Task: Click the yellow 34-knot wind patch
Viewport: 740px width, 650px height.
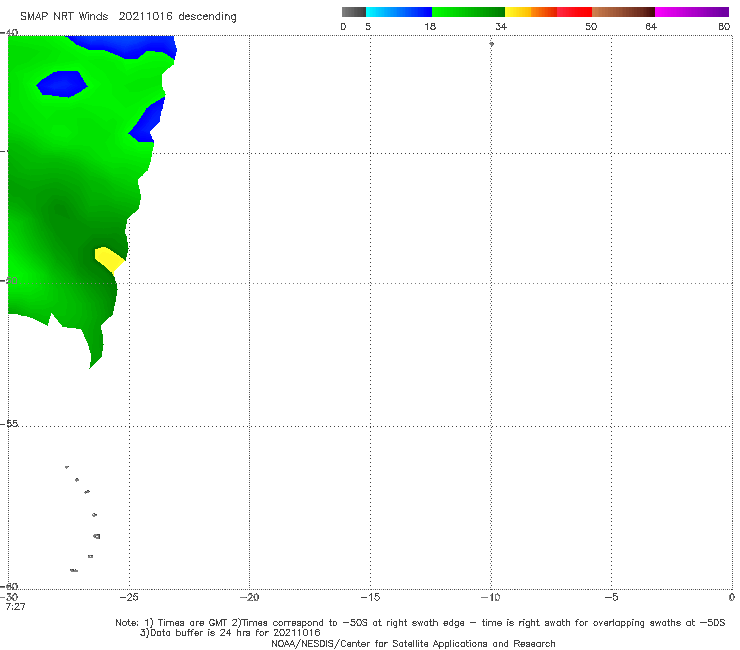Action: tap(109, 260)
